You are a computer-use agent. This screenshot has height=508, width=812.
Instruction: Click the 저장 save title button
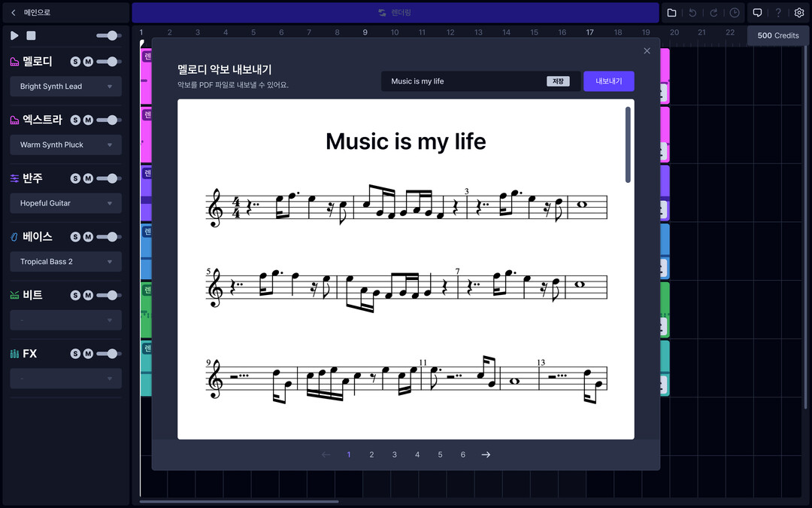click(x=557, y=81)
